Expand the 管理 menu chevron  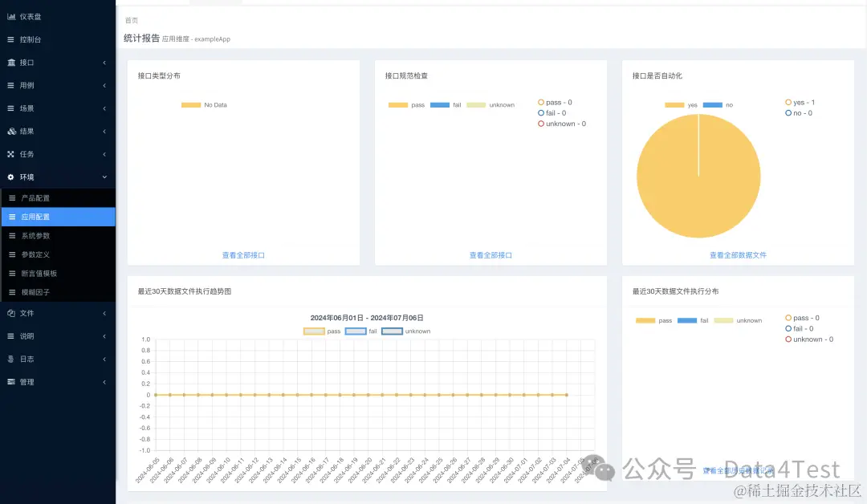(104, 382)
